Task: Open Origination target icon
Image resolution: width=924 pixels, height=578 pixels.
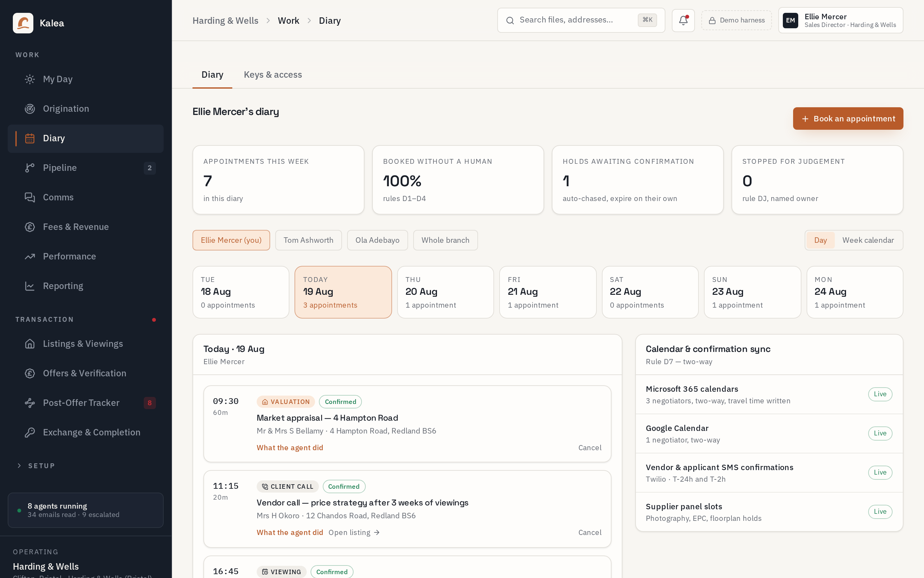Action: pos(30,109)
